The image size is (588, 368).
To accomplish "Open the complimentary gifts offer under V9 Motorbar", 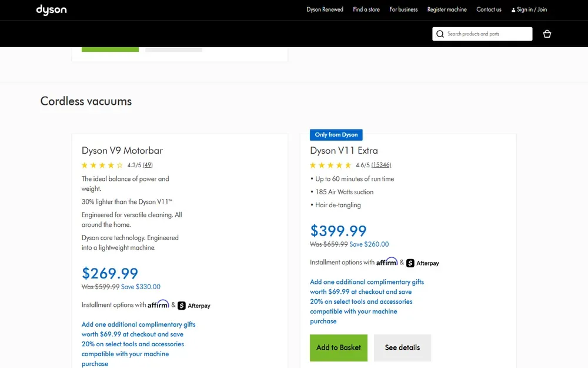I will 138,344.
